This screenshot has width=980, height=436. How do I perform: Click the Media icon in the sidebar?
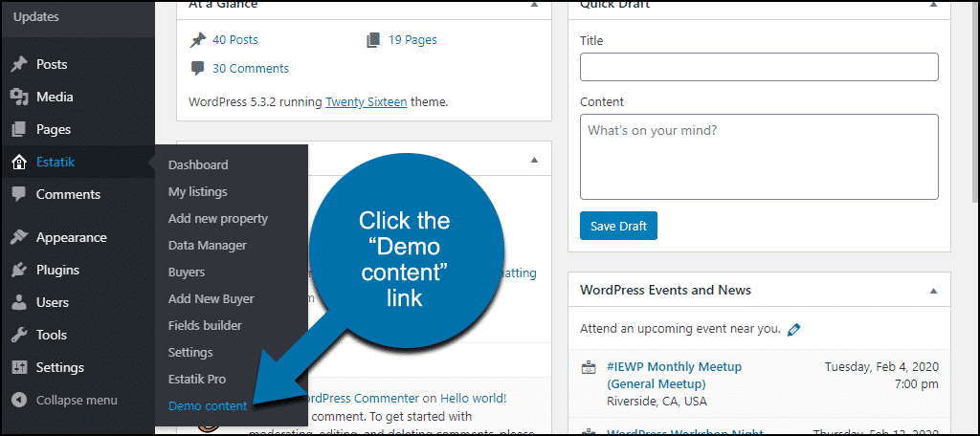pos(19,97)
